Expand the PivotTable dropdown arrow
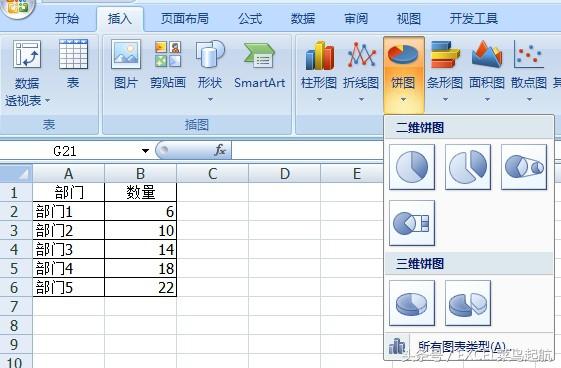The height and width of the screenshot is (368, 561). pyautogui.click(x=47, y=101)
